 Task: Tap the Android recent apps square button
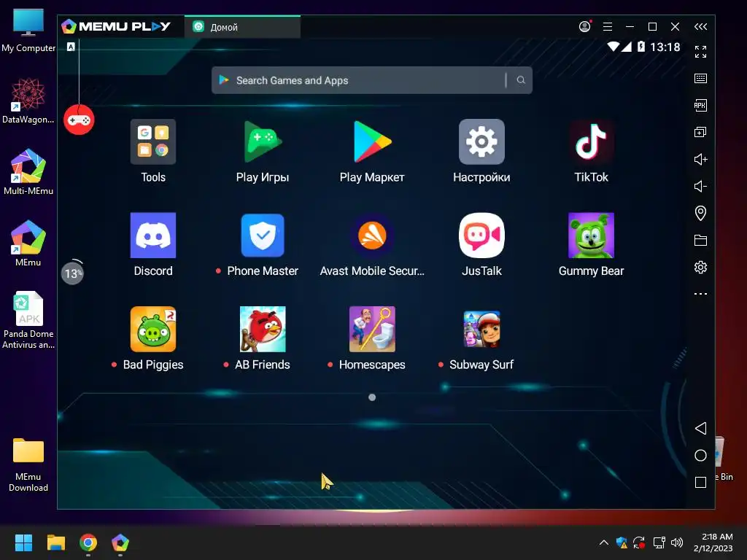point(700,483)
